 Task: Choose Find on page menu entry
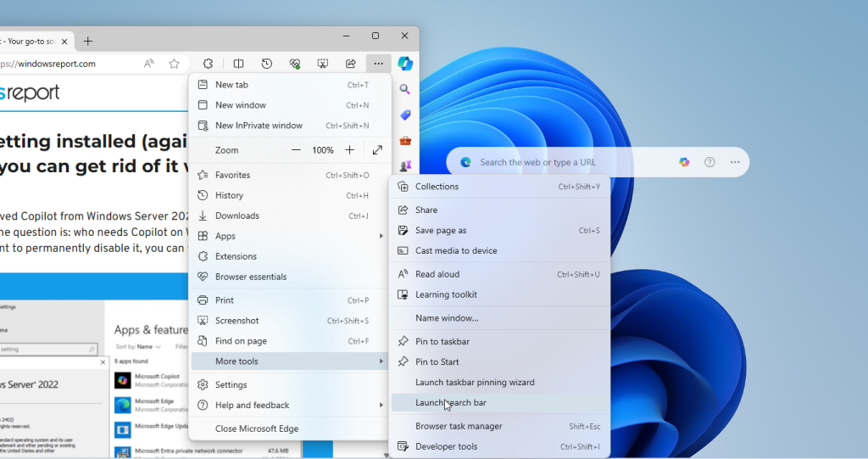tap(290, 341)
